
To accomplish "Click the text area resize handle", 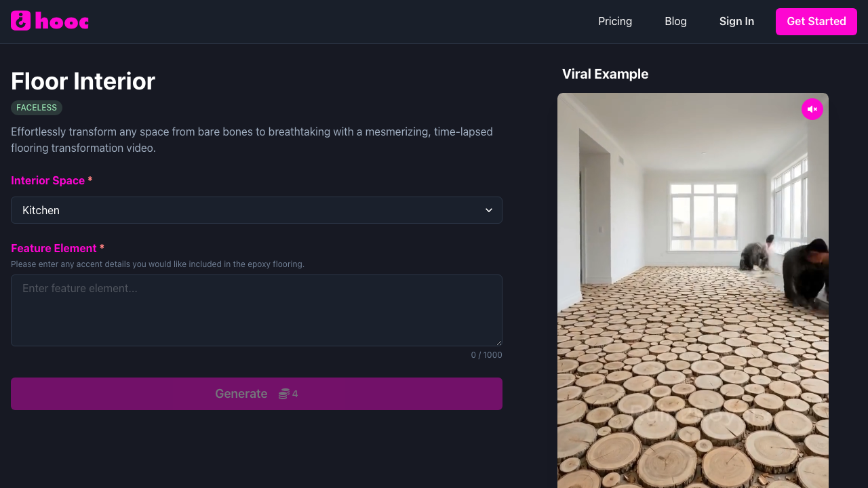I will (x=498, y=342).
